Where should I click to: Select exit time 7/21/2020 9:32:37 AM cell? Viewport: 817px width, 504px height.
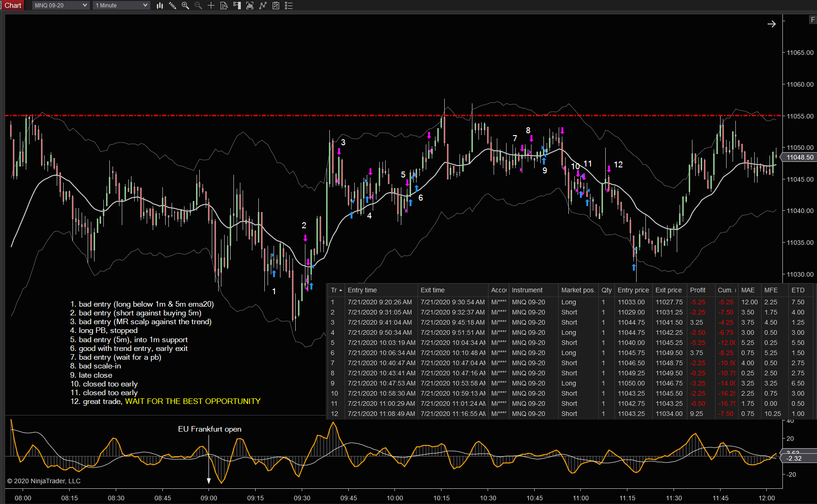pos(453,312)
